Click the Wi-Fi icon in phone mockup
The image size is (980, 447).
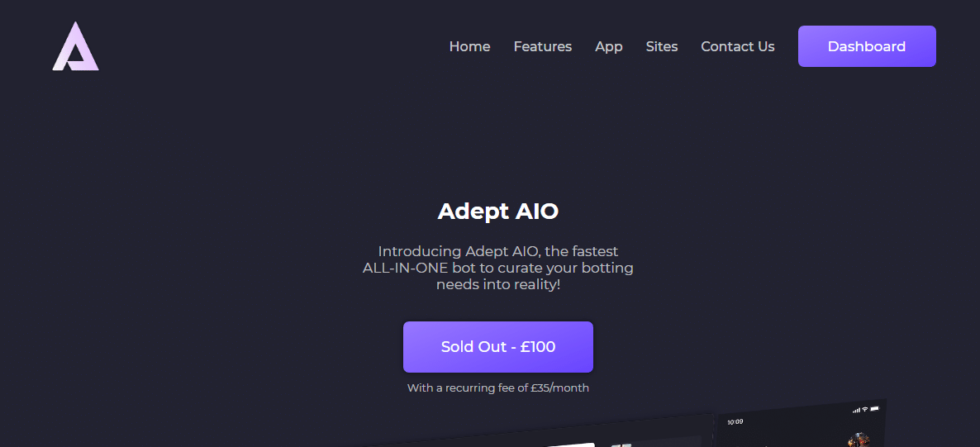864,410
